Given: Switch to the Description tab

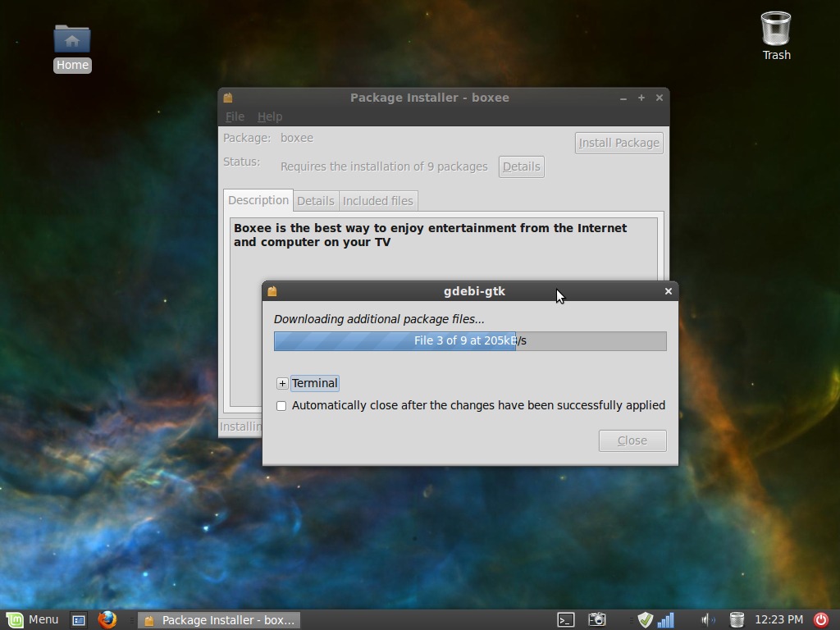Looking at the screenshot, I should coord(258,200).
